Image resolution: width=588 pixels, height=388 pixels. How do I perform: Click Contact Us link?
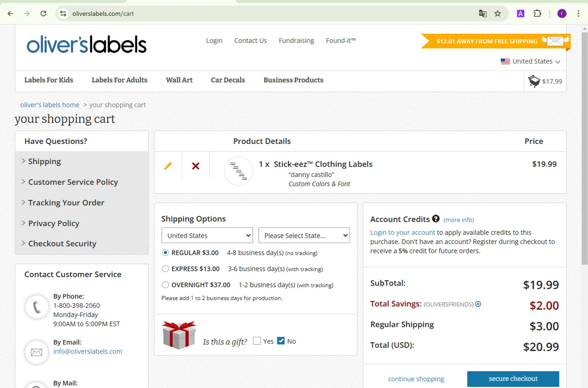250,41
